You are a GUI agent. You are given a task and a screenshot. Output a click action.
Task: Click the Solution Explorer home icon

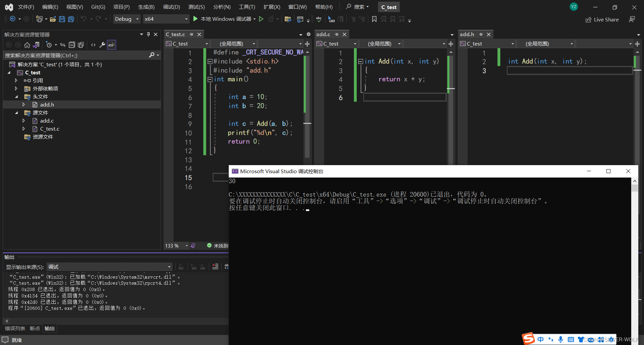click(27, 45)
